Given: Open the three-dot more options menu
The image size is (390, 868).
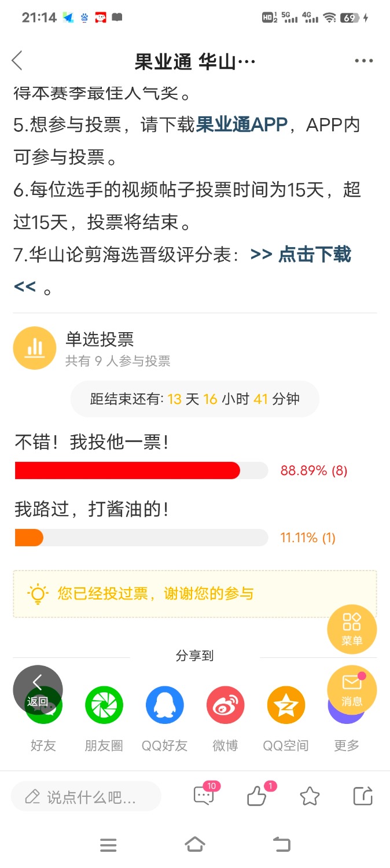Looking at the screenshot, I should [x=363, y=61].
